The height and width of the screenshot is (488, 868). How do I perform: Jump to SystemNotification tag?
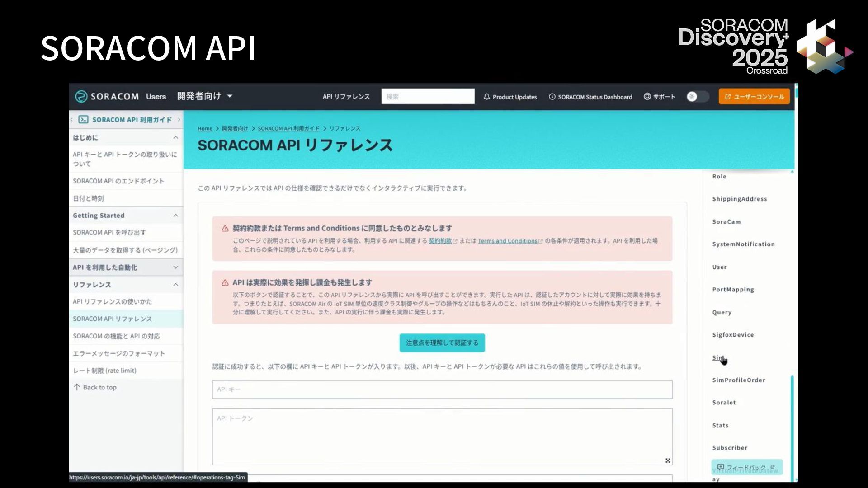(743, 244)
